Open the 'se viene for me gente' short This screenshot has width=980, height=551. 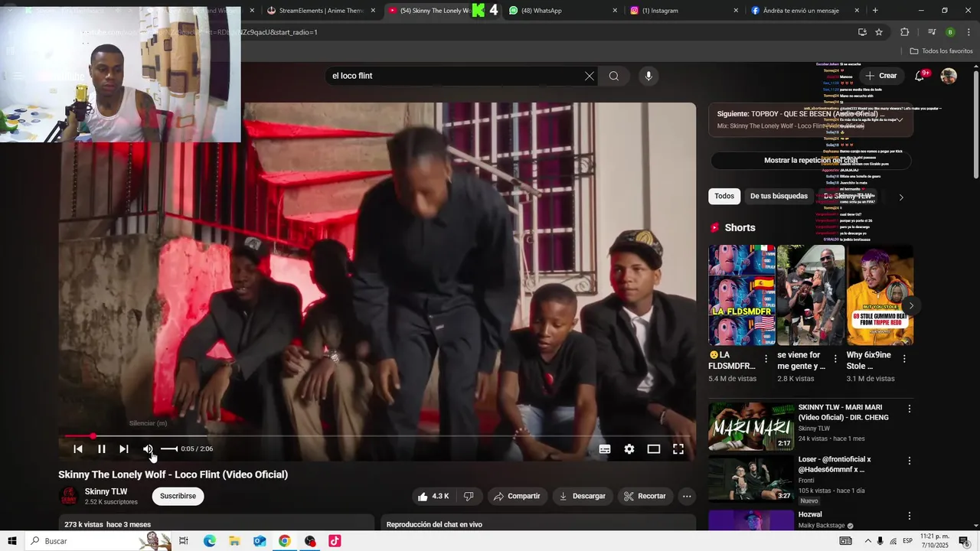811,295
